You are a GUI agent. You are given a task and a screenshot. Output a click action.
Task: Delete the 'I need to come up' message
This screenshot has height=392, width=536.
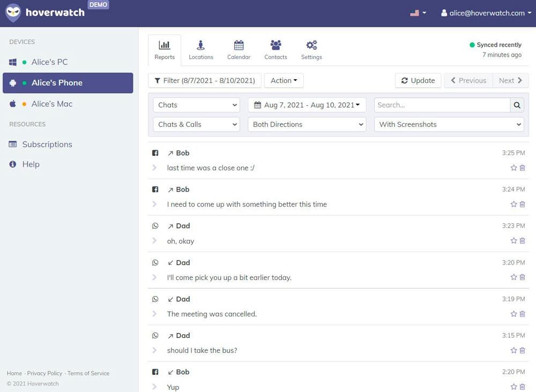pyautogui.click(x=522, y=204)
